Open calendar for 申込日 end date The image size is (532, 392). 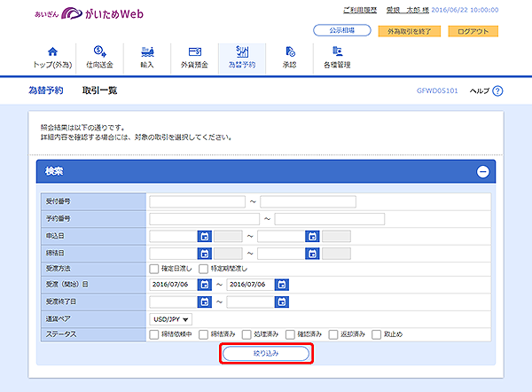pos(312,236)
